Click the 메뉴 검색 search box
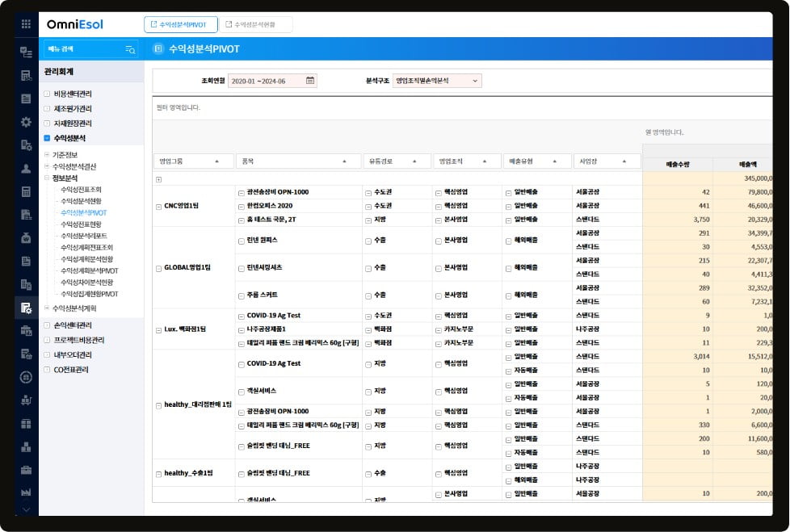Viewport: 790px width, 532px height. coord(90,49)
